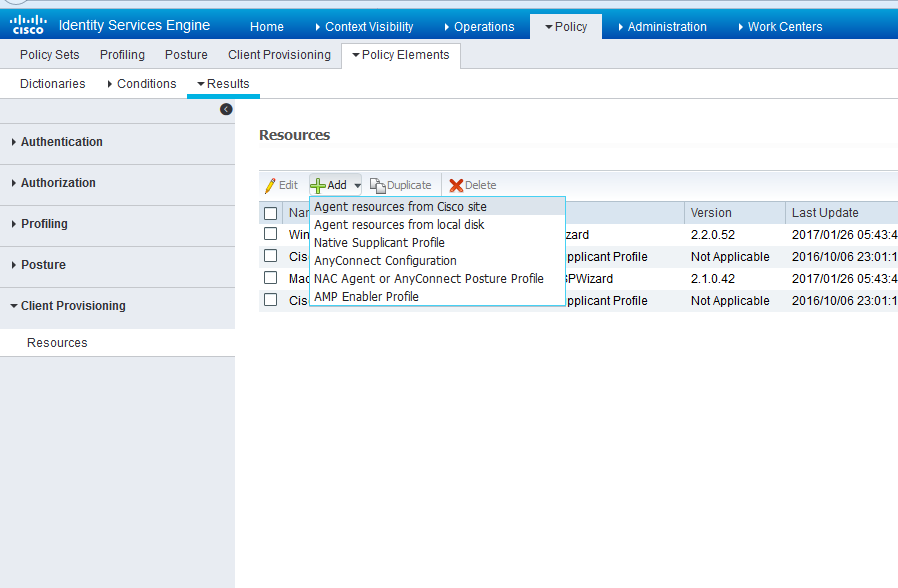Open the Client Provisioning tab in subnav

(x=279, y=55)
